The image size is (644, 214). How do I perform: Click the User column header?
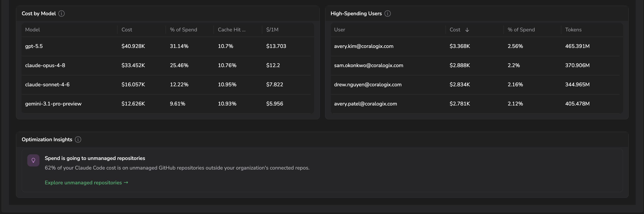tap(339, 29)
